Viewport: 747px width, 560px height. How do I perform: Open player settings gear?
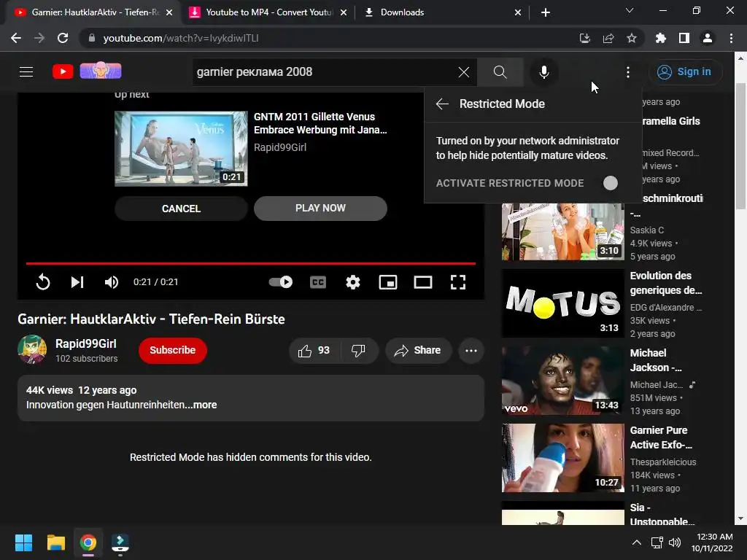[x=352, y=282]
